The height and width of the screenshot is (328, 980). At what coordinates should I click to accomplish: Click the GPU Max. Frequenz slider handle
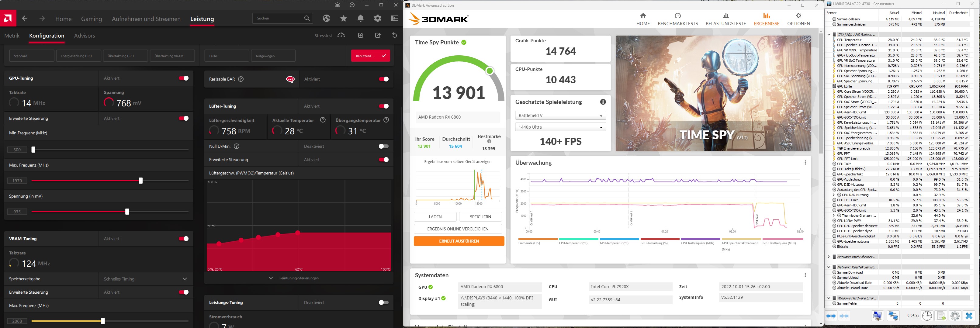click(x=141, y=181)
